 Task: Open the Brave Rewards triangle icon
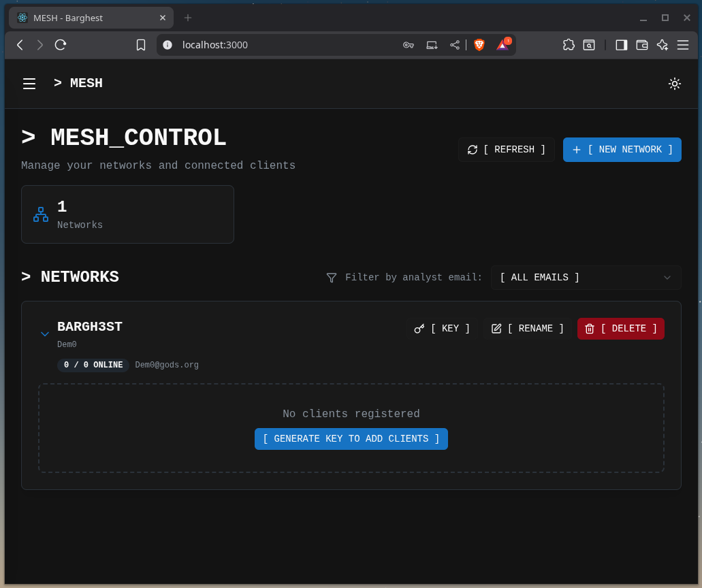tap(502, 45)
